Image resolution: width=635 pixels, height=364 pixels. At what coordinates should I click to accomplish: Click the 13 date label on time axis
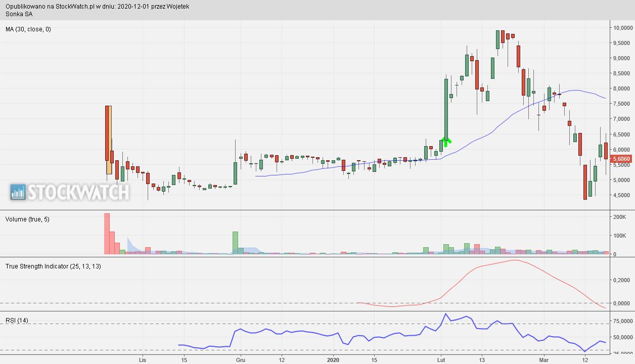point(482,359)
